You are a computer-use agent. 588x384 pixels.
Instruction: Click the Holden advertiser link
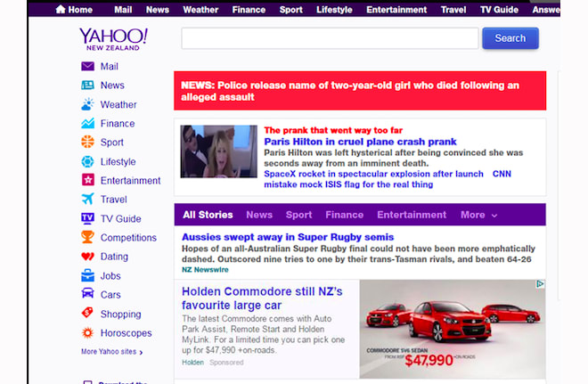tap(192, 363)
